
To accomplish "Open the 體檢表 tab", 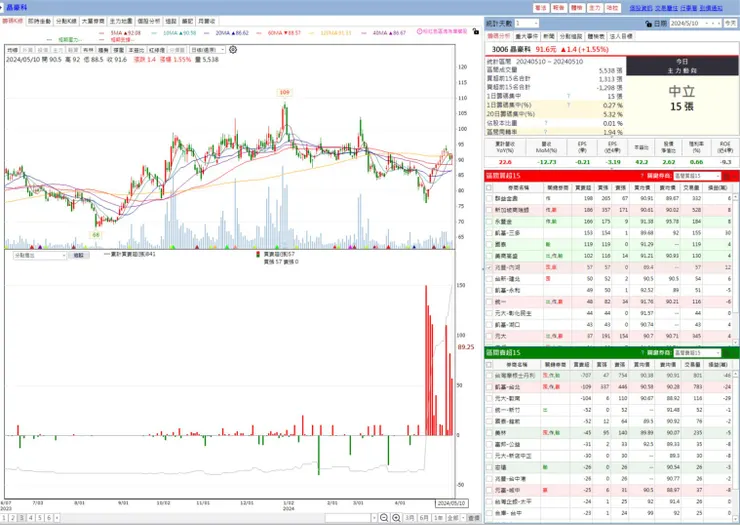I will pyautogui.click(x=596, y=36).
